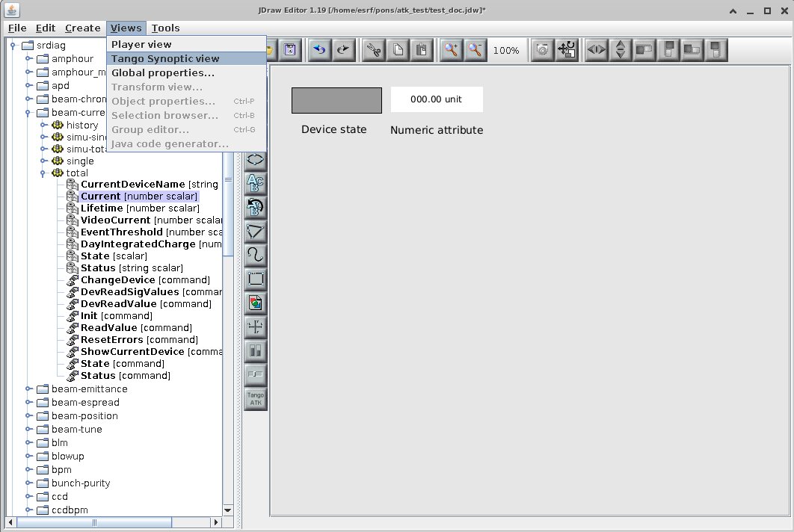The height and width of the screenshot is (532, 794).
Task: Select the Init command row
Action: [117, 316]
